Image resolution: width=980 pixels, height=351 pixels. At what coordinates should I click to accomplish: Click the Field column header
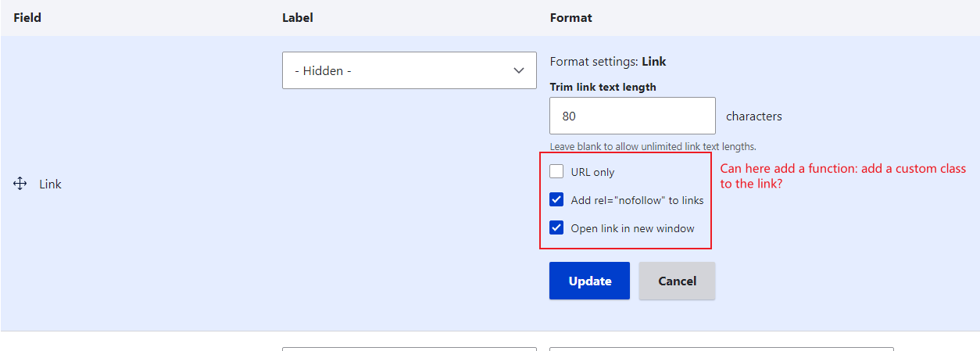(27, 17)
